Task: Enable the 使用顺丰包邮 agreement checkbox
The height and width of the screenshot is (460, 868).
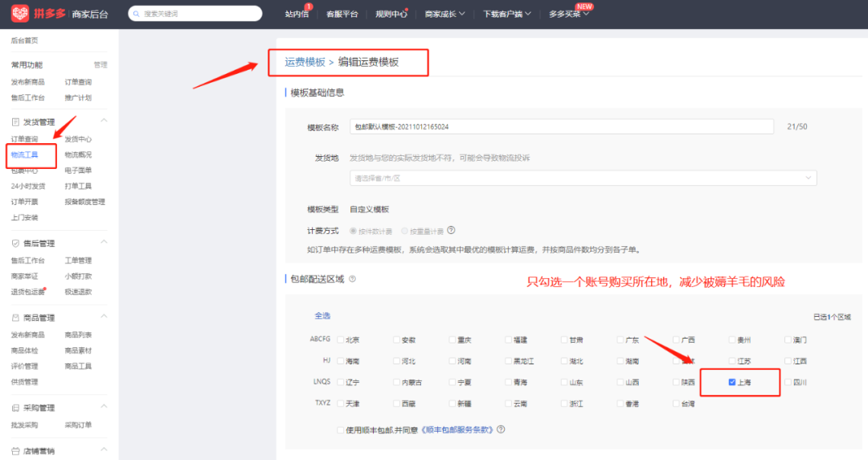Action: [341, 429]
